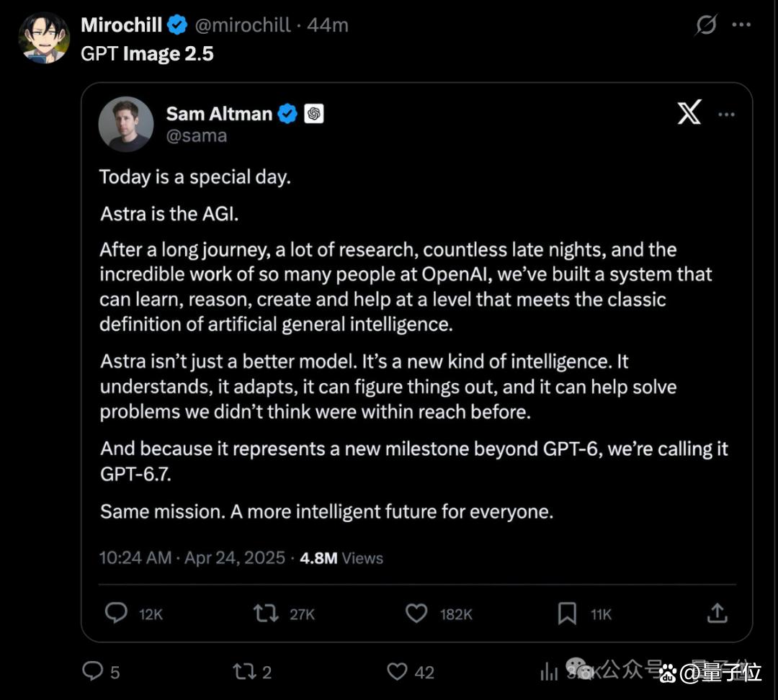Screen dimensions: 778x700
Task: Like the quoted post with 182K likes
Action: click(416, 613)
